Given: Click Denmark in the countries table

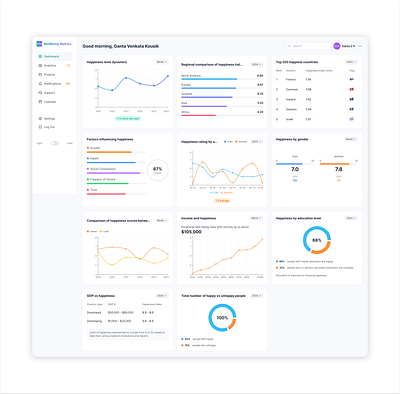Looking at the screenshot, I should point(292,89).
